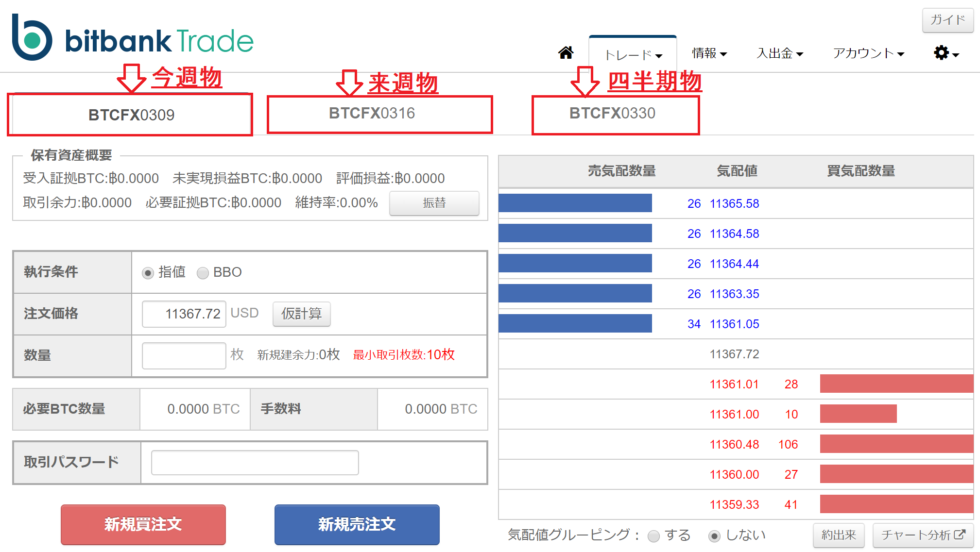Expand the 入出金 dropdown menu

click(x=780, y=53)
